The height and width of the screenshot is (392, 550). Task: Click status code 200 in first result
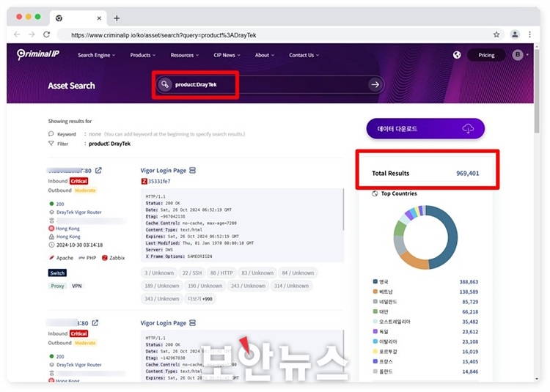click(60, 204)
